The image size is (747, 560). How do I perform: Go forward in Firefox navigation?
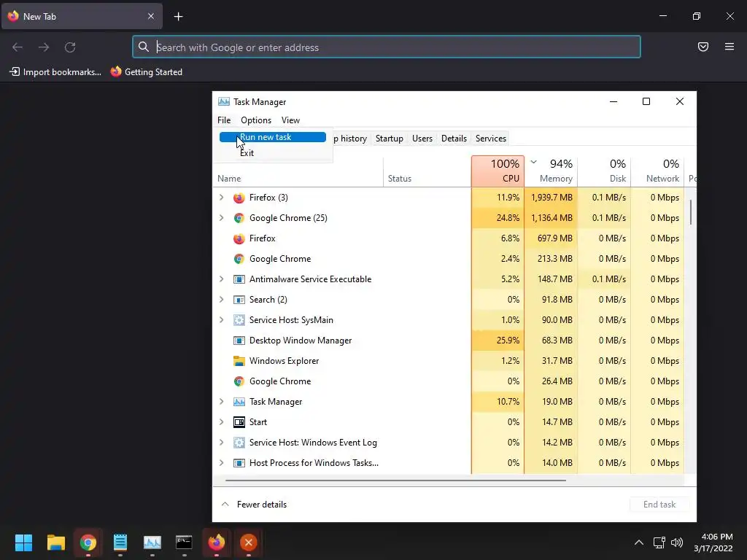44,47
